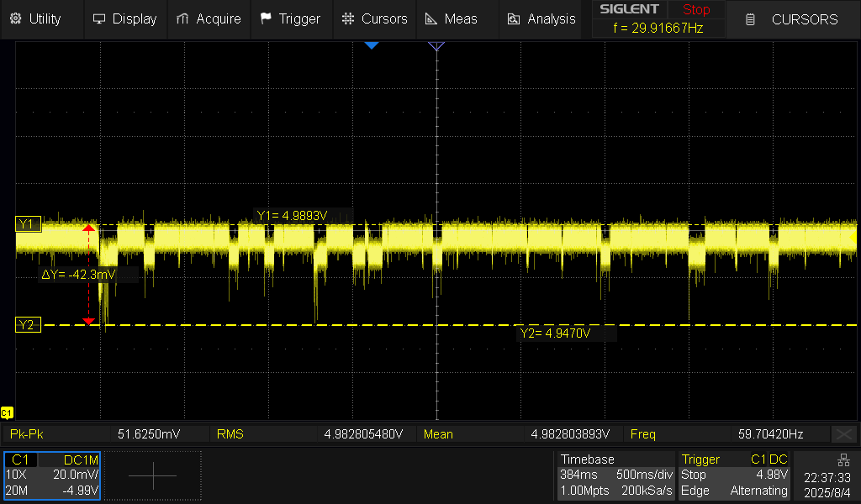Viewport: 861px width, 504px height.
Task: Toggle the Stop run state indicator
Action: click(x=695, y=10)
